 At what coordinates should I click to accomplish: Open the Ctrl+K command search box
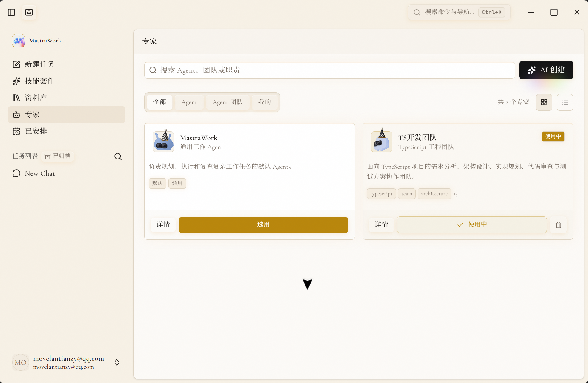coord(459,12)
